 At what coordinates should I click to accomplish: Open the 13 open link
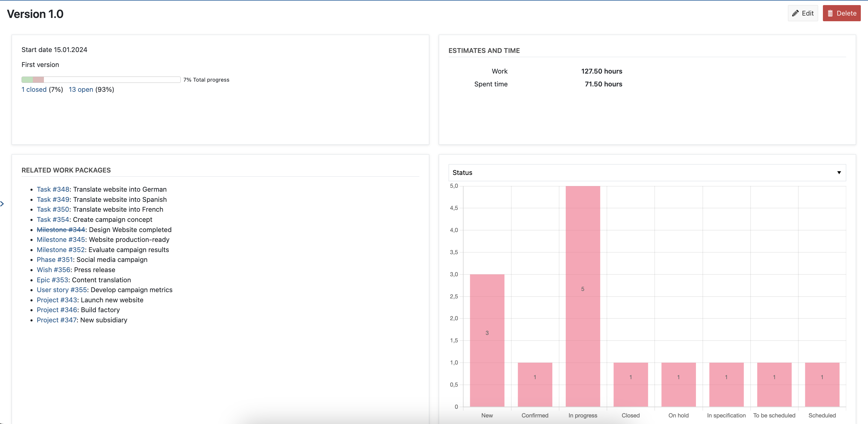point(81,89)
